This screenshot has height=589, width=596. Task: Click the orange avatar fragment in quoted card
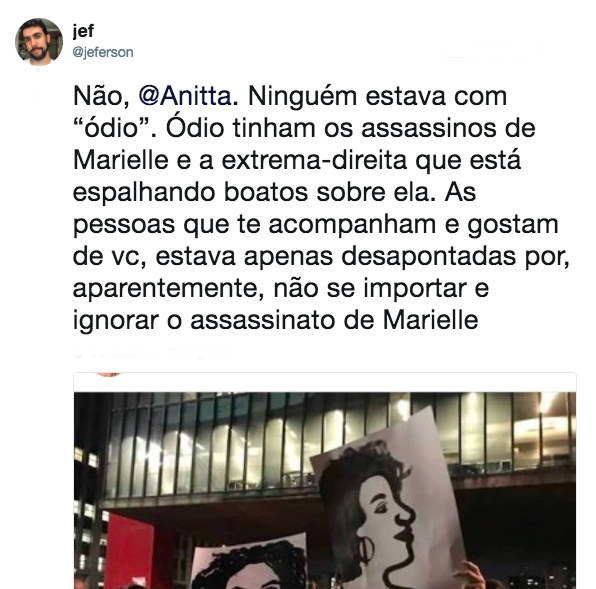(x=108, y=374)
